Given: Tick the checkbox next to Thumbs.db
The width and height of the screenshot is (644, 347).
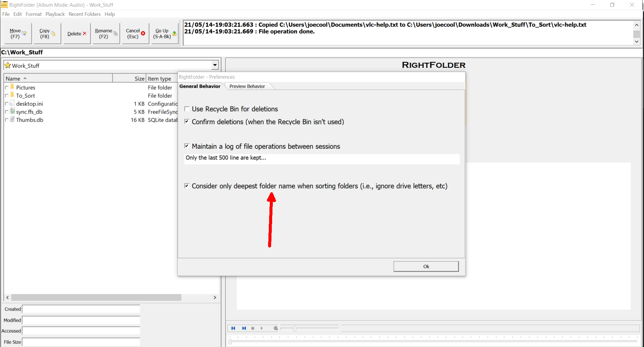Looking at the screenshot, I should 7,120.
